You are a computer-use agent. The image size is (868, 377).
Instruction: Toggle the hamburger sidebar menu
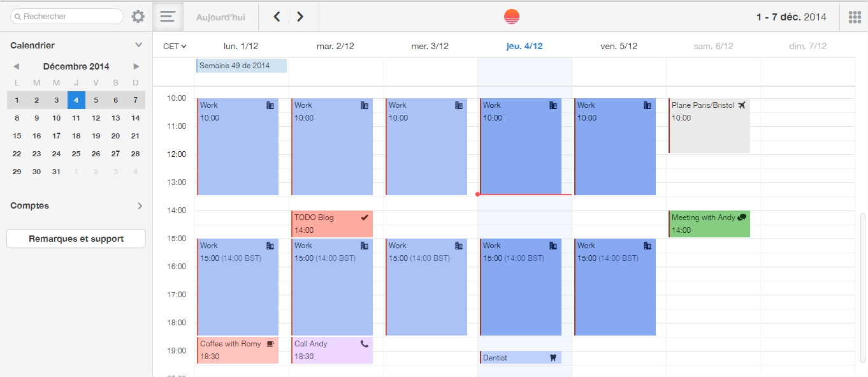point(168,17)
